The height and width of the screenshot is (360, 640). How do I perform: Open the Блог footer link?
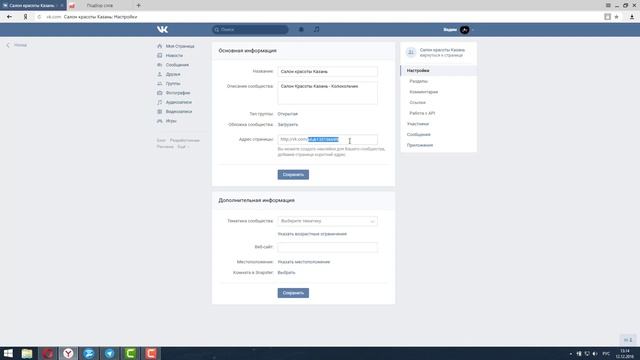(x=161, y=140)
